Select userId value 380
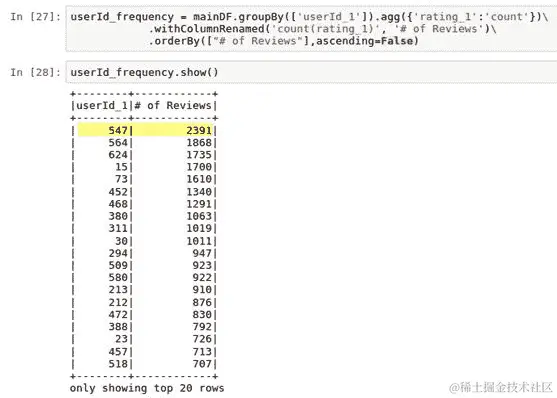This screenshot has height=398, width=557. coord(118,216)
